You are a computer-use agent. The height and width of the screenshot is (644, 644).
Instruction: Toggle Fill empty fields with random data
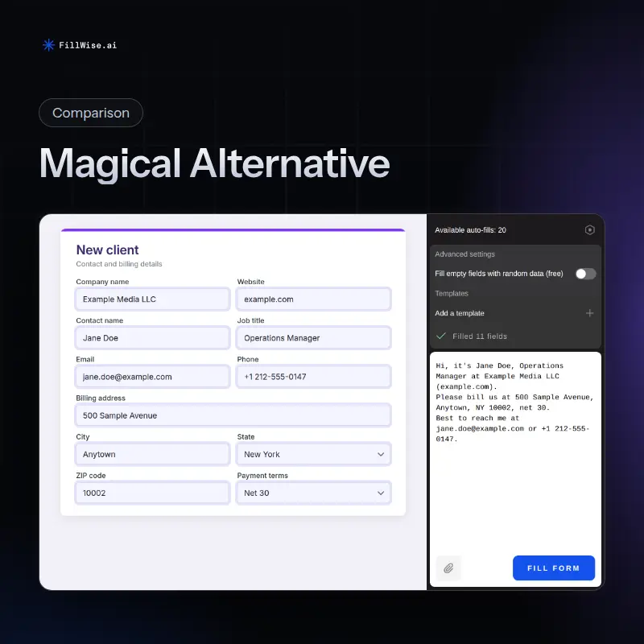585,274
